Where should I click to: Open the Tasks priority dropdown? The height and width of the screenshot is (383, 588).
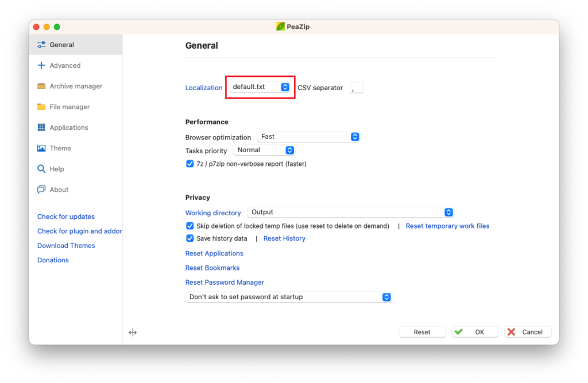click(264, 150)
